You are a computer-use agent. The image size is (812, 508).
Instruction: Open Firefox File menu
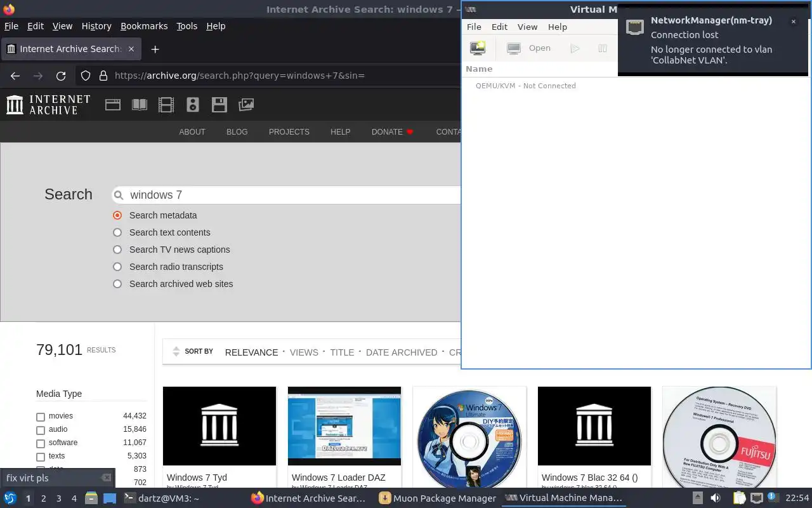pos(11,26)
